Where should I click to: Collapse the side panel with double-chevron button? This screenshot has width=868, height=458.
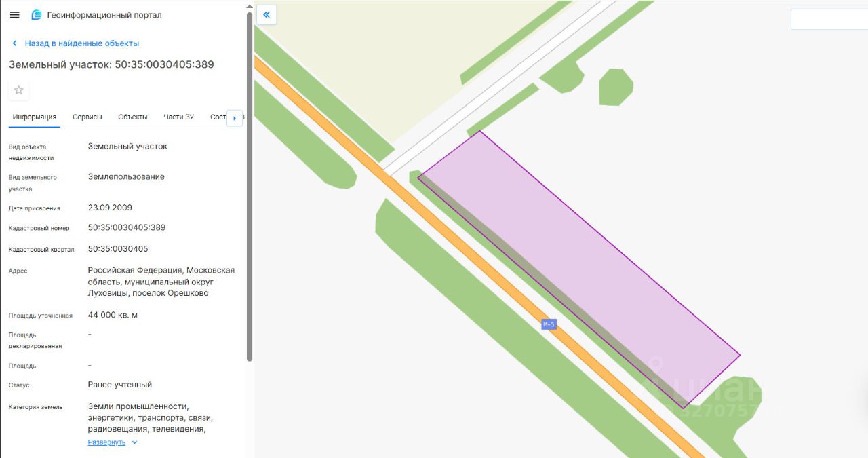267,15
